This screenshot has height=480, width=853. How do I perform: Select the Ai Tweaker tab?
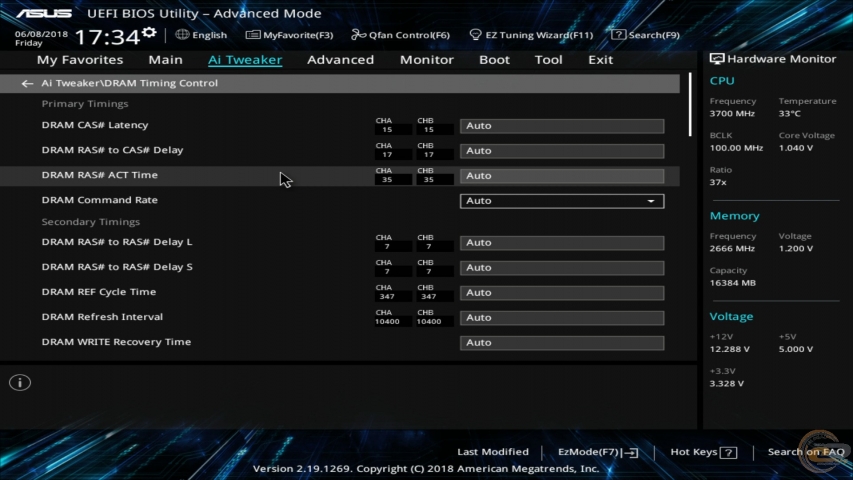[x=245, y=60]
